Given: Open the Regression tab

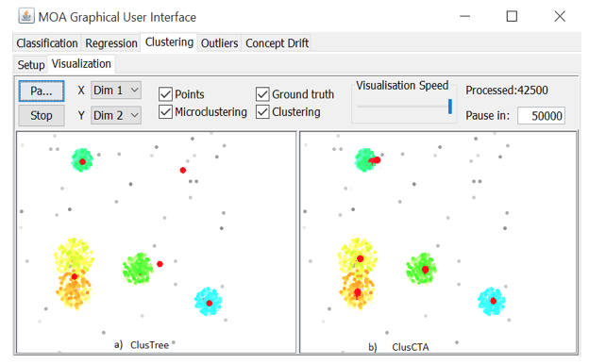Looking at the screenshot, I should click(111, 43).
